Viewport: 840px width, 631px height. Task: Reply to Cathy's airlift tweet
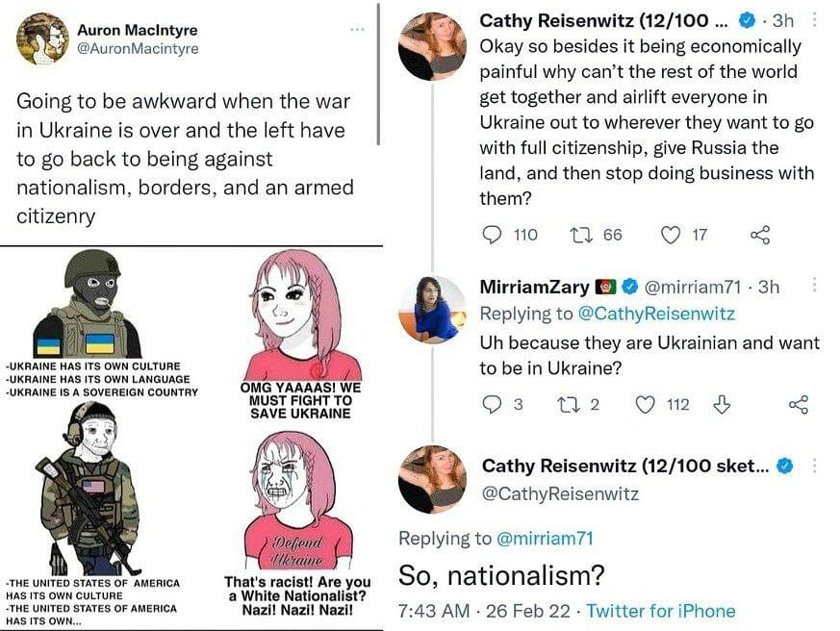(492, 235)
